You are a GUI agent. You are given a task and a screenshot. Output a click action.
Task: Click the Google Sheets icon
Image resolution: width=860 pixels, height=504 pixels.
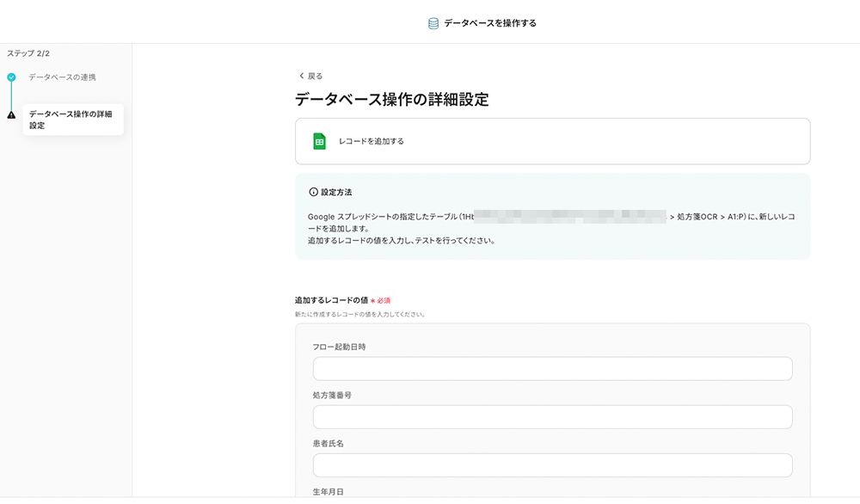click(x=319, y=141)
